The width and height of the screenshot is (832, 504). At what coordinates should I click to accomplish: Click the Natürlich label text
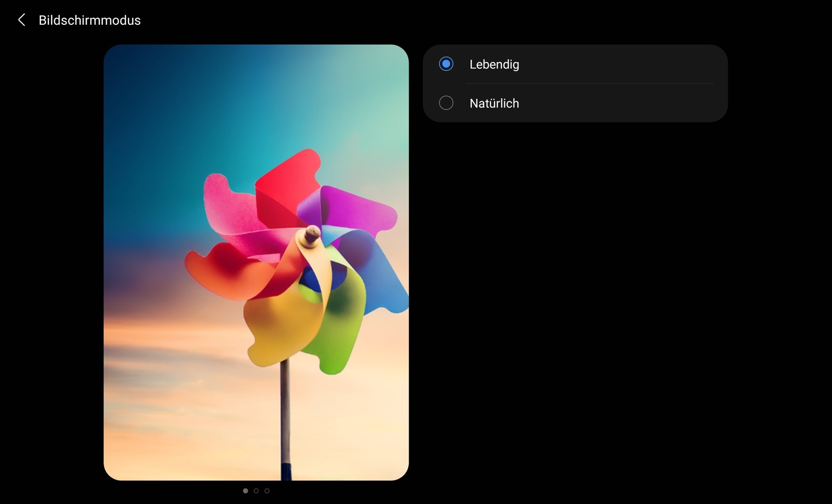point(494,103)
